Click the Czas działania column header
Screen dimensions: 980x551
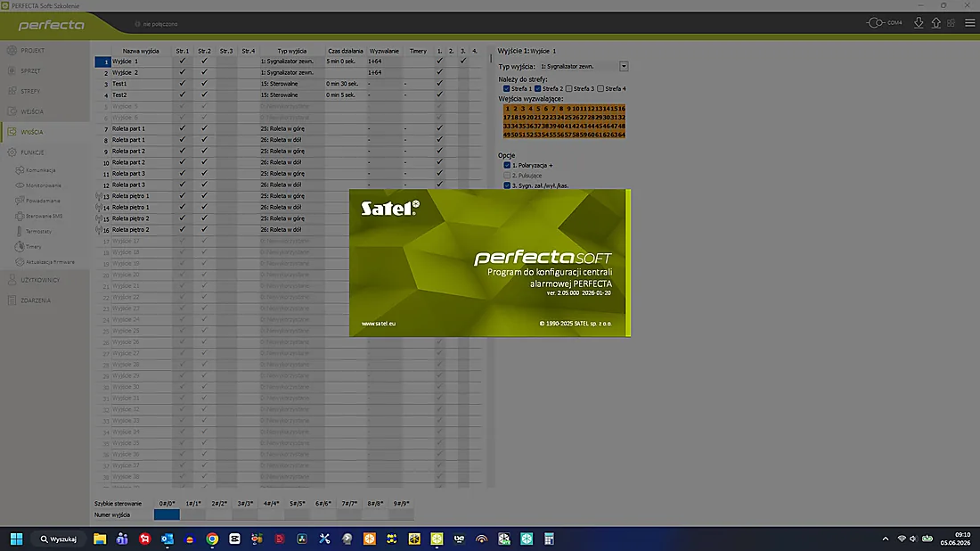(345, 52)
